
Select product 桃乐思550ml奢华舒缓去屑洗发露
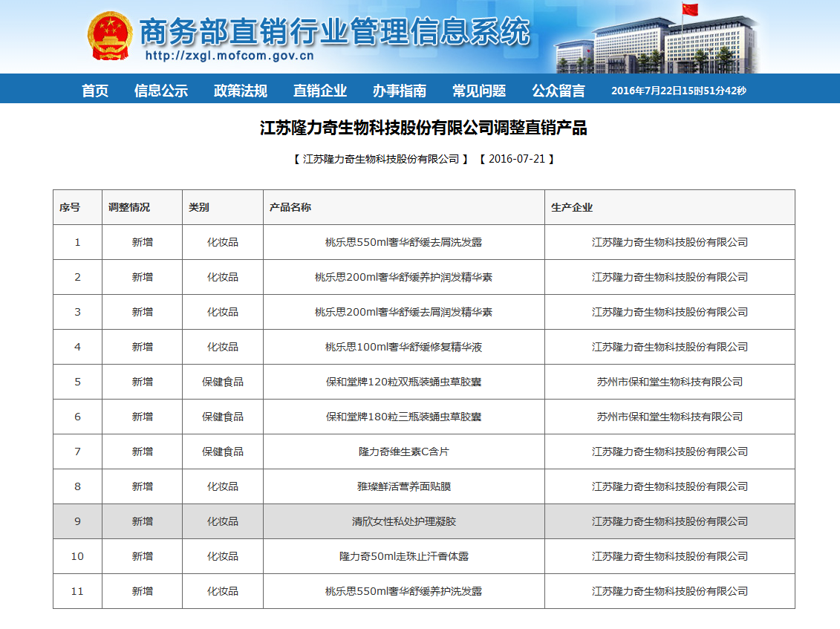click(403, 242)
